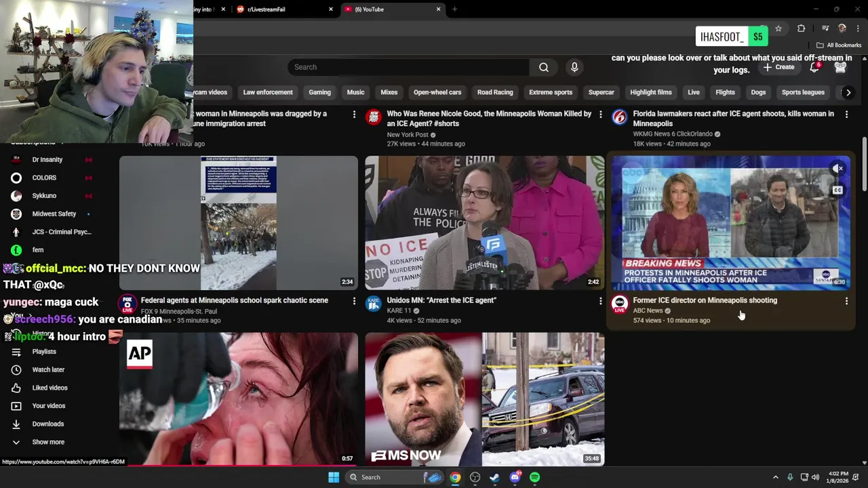Open the Windows Start menu
This screenshot has height=488, width=868.
tap(334, 477)
